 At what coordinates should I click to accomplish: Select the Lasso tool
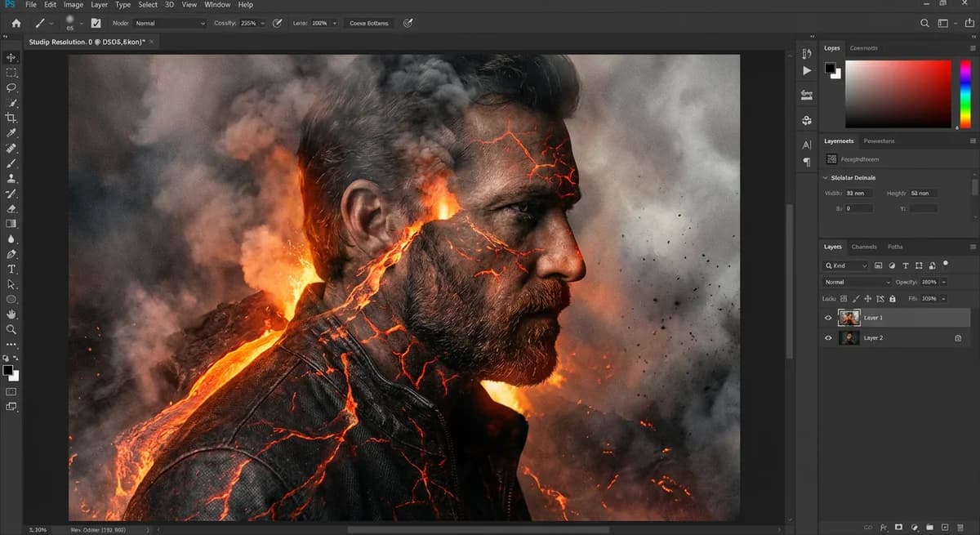pyautogui.click(x=11, y=87)
